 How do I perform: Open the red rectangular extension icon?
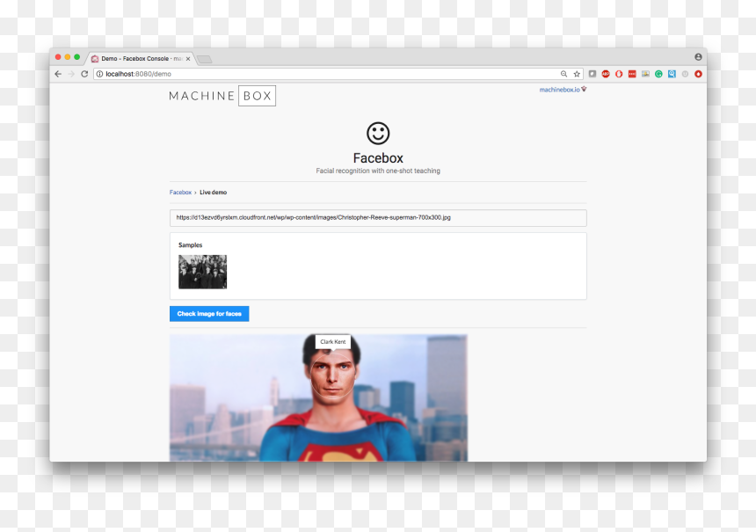click(632, 74)
